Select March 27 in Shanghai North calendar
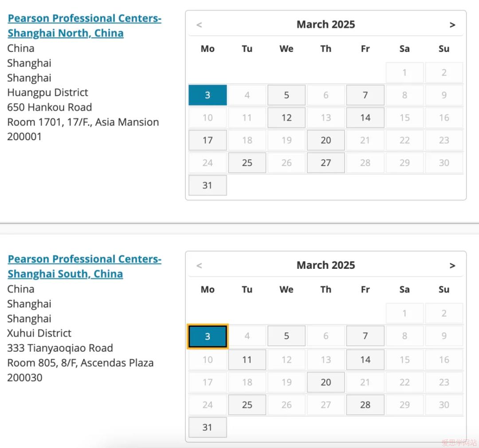479x448 pixels. [x=326, y=163]
